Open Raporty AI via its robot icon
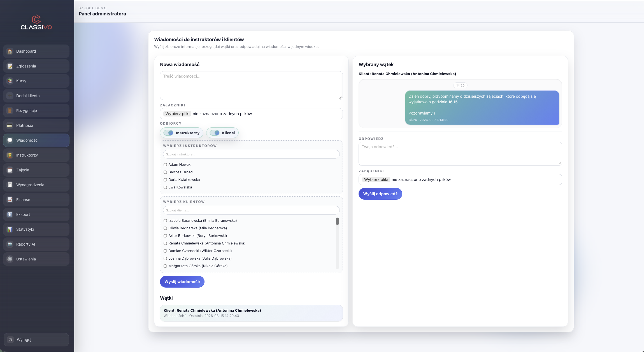Screen dimensions: 644x352 click(10, 244)
